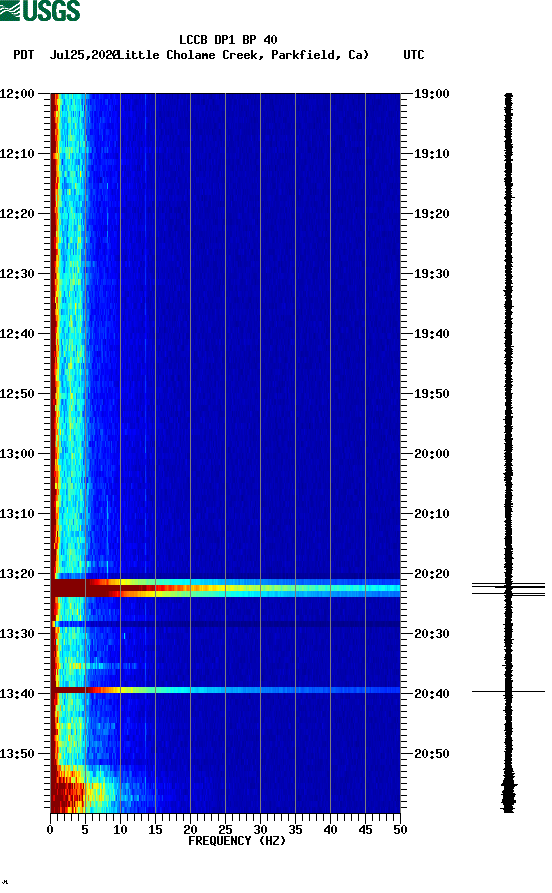552x893 pixels.
Task: Click the 13:10 PDT time label
Action: (18, 513)
